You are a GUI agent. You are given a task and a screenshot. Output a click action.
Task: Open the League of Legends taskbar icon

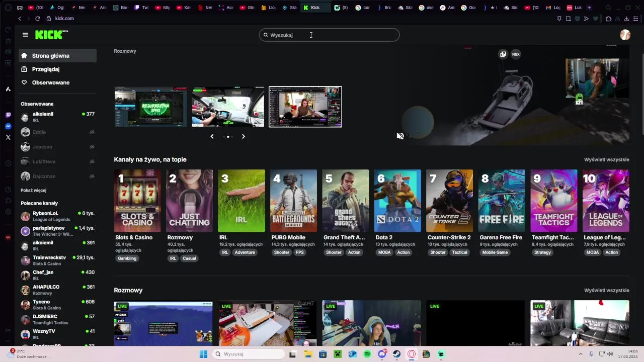pos(426,354)
